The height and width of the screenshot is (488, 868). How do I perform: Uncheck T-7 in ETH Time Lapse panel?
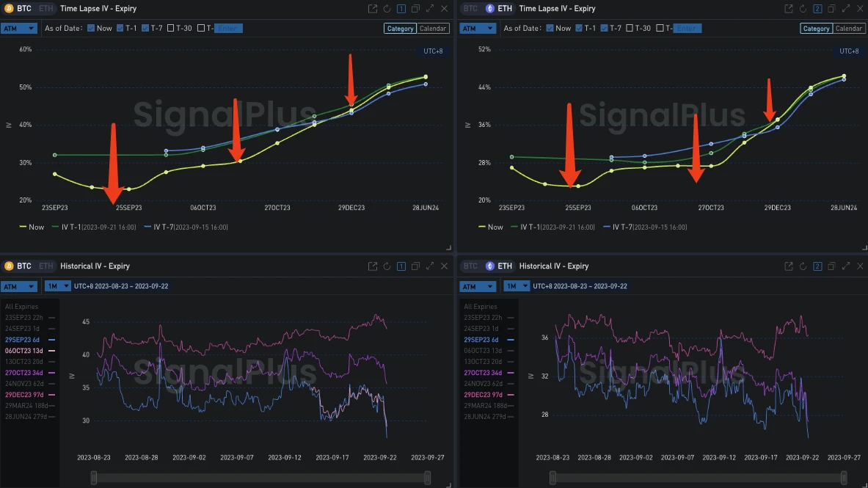(x=604, y=28)
